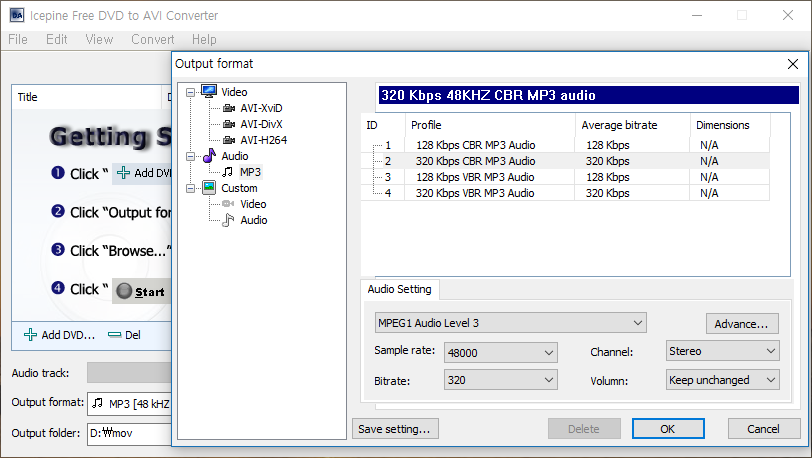
Task: Click the Title column header in the main window
Action: pyautogui.click(x=86, y=97)
